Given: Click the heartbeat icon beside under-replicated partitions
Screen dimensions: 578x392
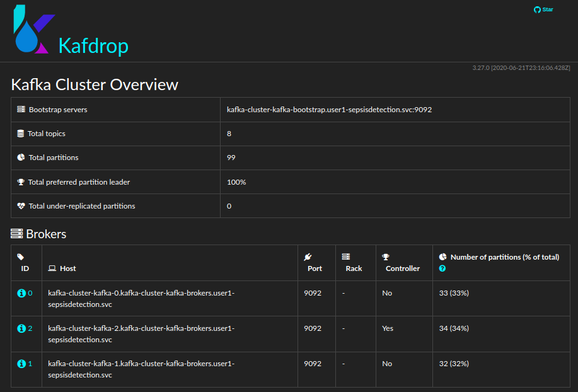Looking at the screenshot, I should [21, 206].
